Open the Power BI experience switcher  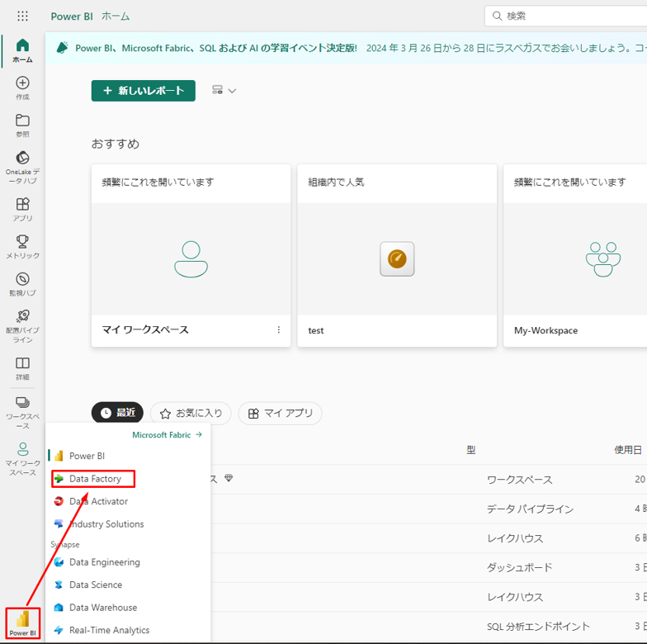click(22, 623)
